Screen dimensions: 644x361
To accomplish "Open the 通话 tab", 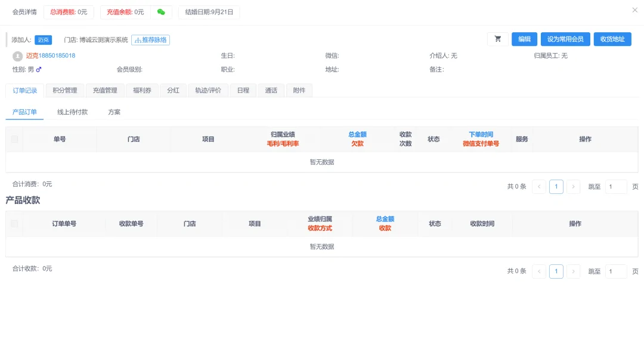I will [271, 91].
